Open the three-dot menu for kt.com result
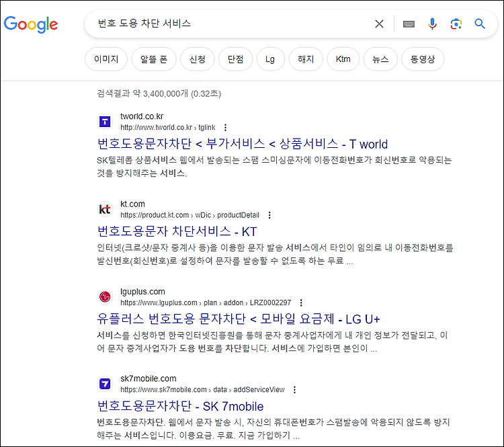Screen dimensions: 504x447 (x=269, y=215)
